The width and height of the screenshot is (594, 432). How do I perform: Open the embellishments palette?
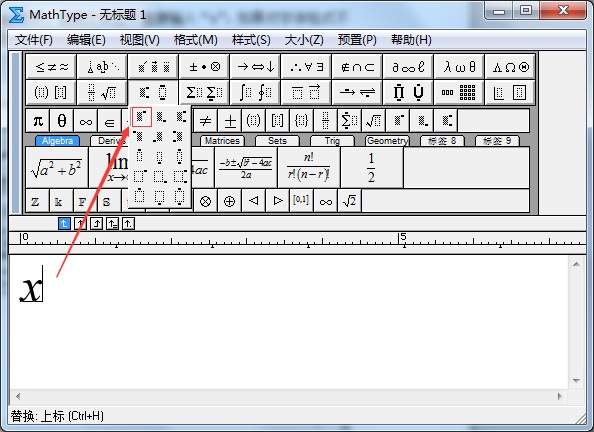[153, 67]
